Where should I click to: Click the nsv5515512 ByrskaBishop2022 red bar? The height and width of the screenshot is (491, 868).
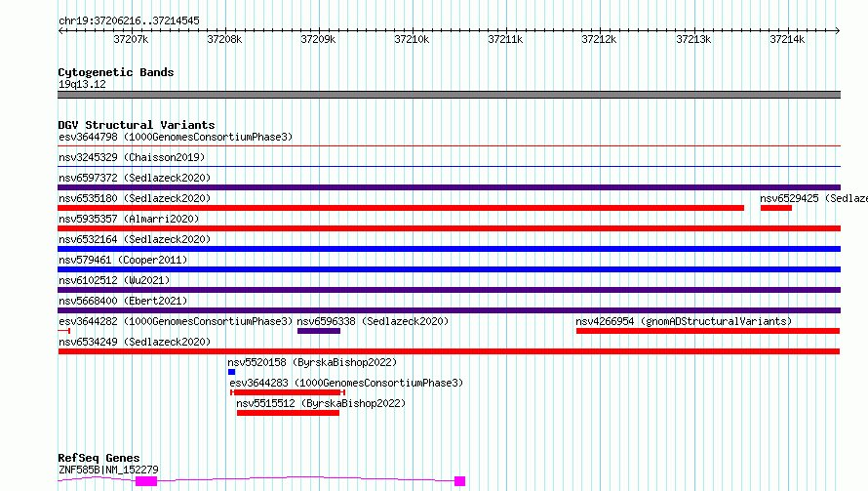coord(288,413)
